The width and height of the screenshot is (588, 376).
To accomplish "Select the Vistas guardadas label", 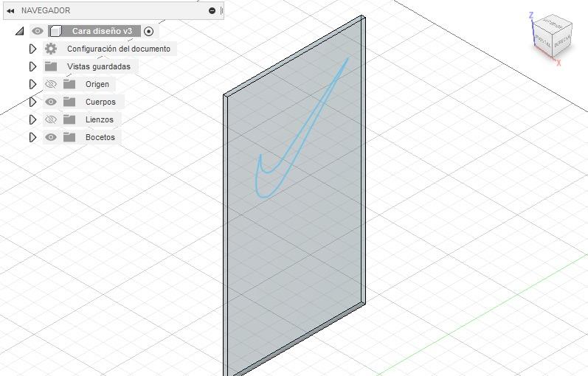I will coord(99,66).
